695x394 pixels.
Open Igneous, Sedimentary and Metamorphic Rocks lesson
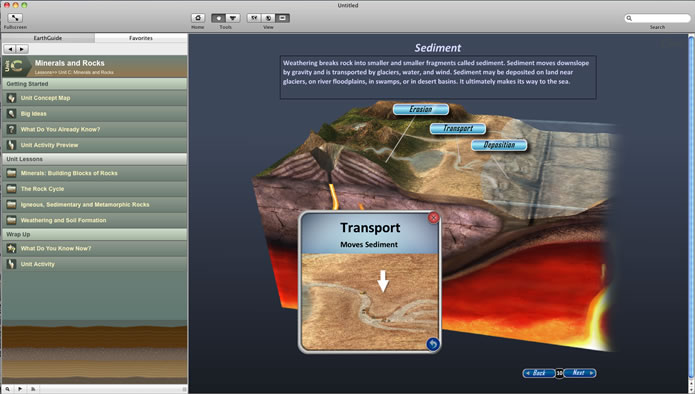coord(94,205)
